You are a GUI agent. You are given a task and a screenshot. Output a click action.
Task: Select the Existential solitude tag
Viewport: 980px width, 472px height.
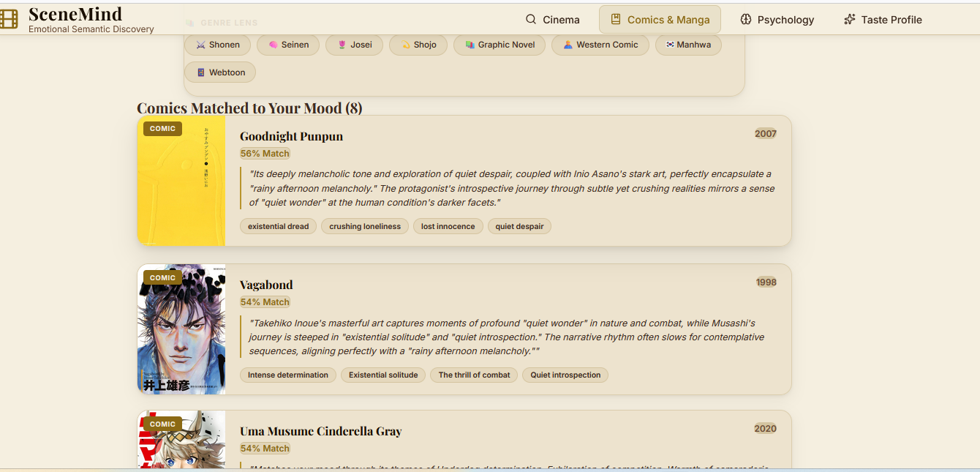coord(383,375)
